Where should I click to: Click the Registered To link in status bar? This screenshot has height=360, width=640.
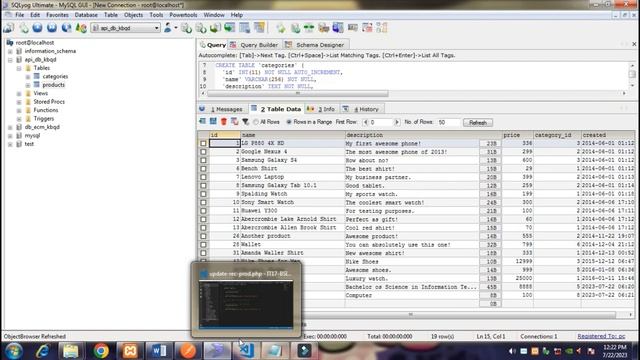(601, 336)
